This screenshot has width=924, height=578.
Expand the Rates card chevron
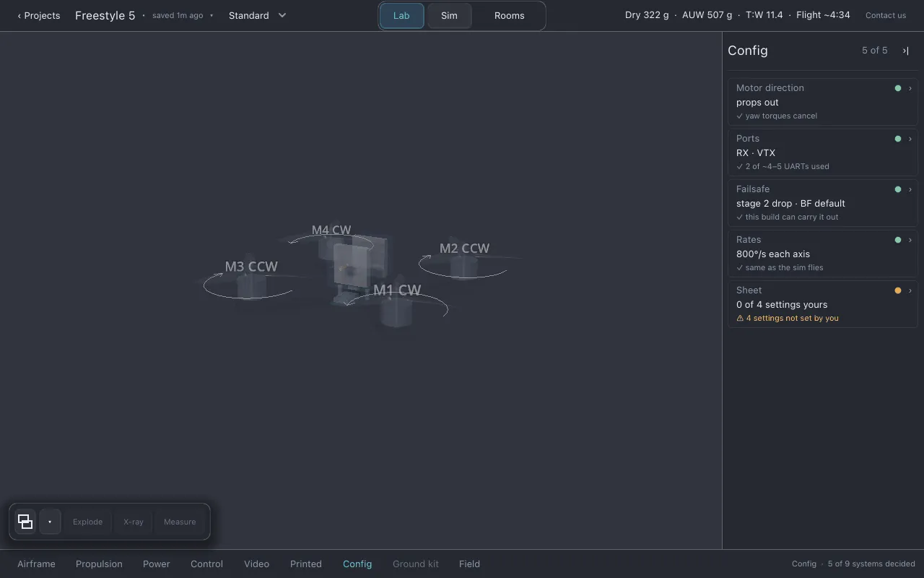pyautogui.click(x=910, y=240)
